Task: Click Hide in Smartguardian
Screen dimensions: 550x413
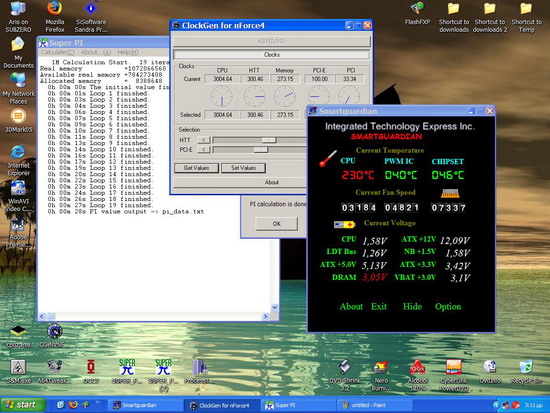Action: (x=412, y=306)
